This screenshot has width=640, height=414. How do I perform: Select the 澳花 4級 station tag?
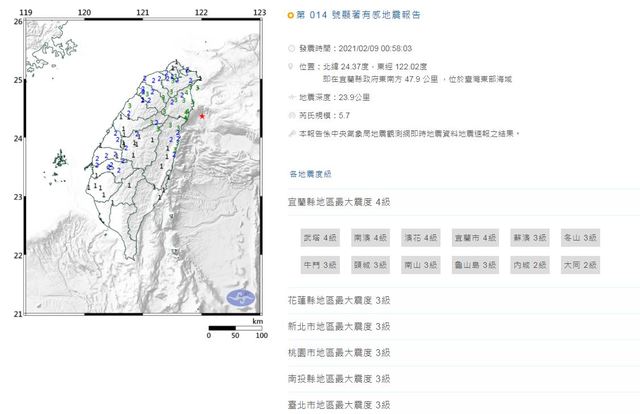420,238
